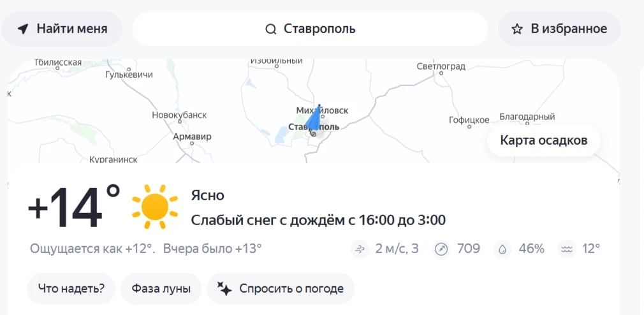
Task: Click the humidity droplet icon
Action: click(x=503, y=249)
